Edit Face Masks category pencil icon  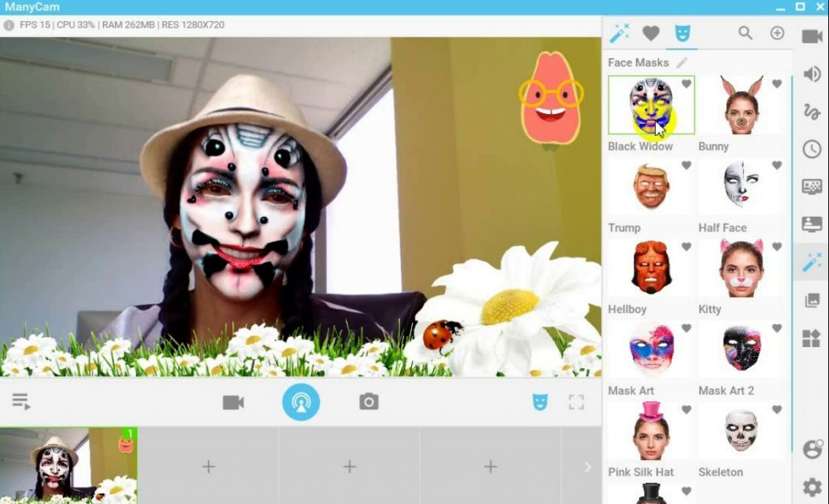click(682, 62)
